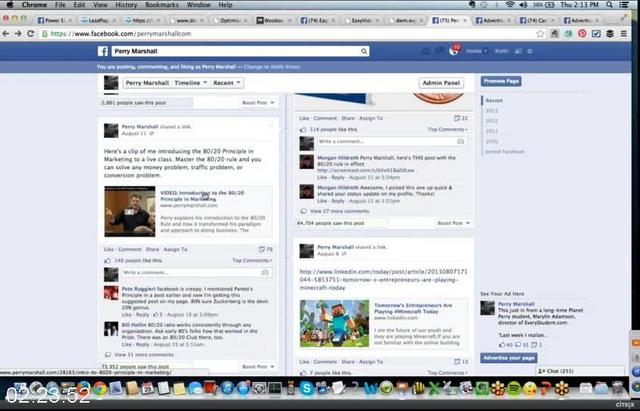
Task: Click Joined Facebook in the timeline sidebar
Action: point(504,151)
